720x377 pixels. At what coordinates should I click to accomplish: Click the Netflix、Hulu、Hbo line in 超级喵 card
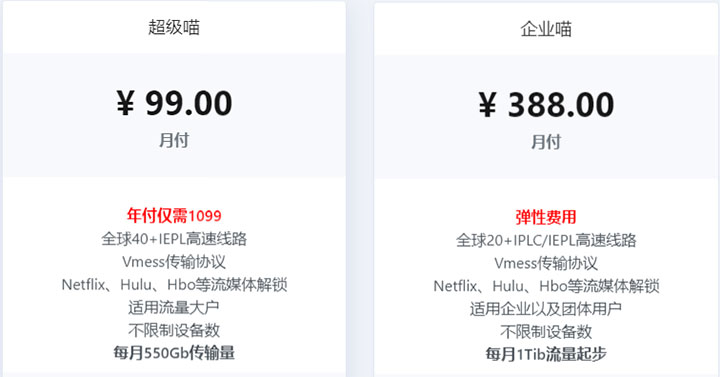[174, 285]
